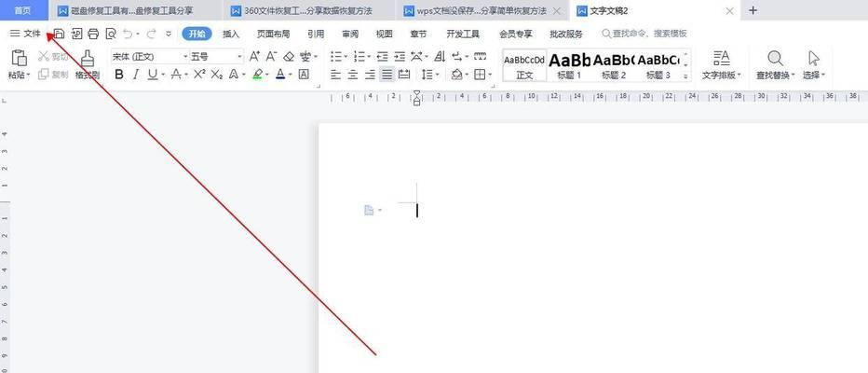
Task: Clear formatting with the eraser icon
Action: coord(289,56)
